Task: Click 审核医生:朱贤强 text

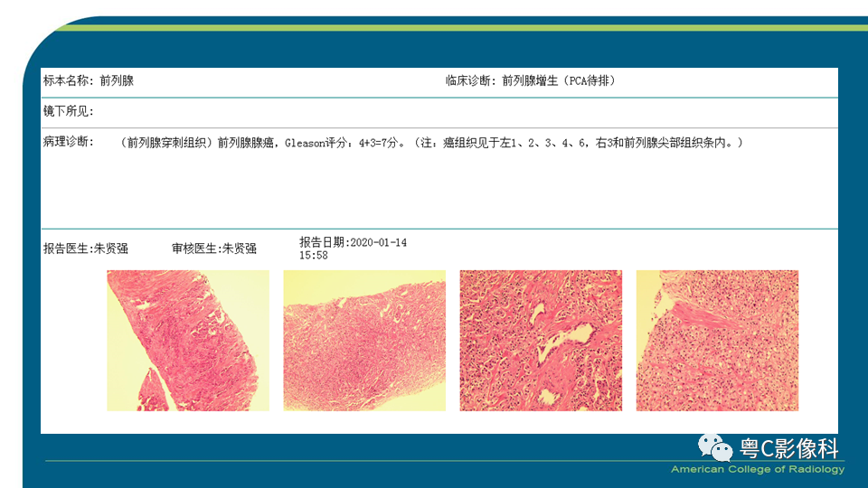Action: [214, 249]
